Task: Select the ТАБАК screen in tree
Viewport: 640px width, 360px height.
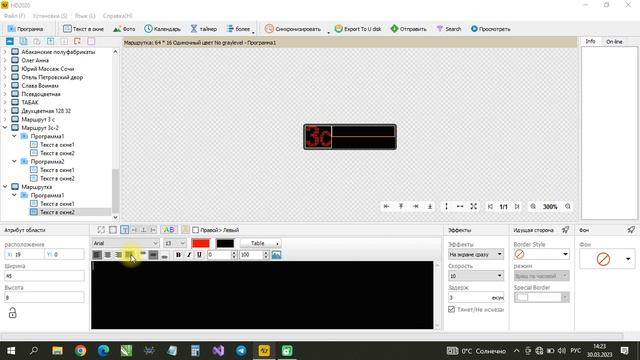Action: click(30, 102)
